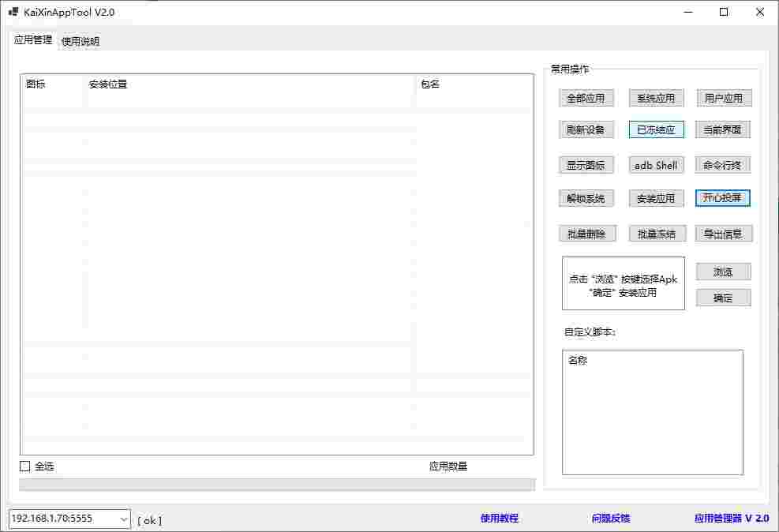
Task: Click the Apk path text box
Action: pos(624,283)
